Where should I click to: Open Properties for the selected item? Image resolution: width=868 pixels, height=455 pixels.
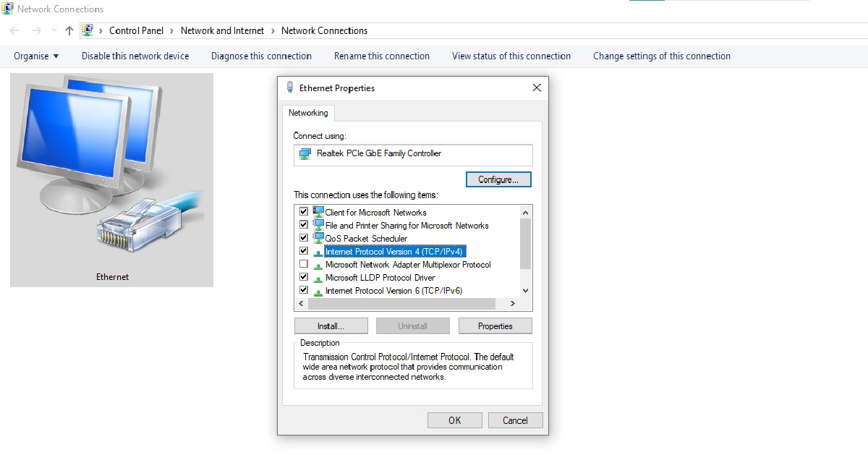click(495, 326)
